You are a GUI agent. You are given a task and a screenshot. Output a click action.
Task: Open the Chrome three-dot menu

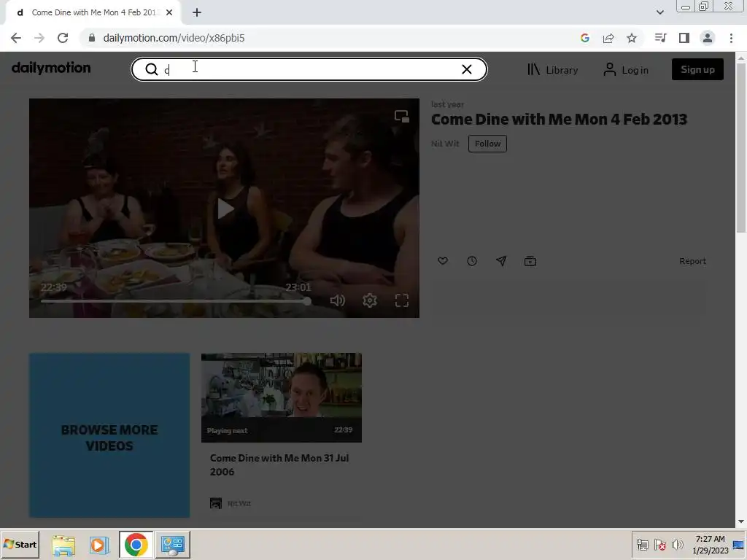point(731,38)
